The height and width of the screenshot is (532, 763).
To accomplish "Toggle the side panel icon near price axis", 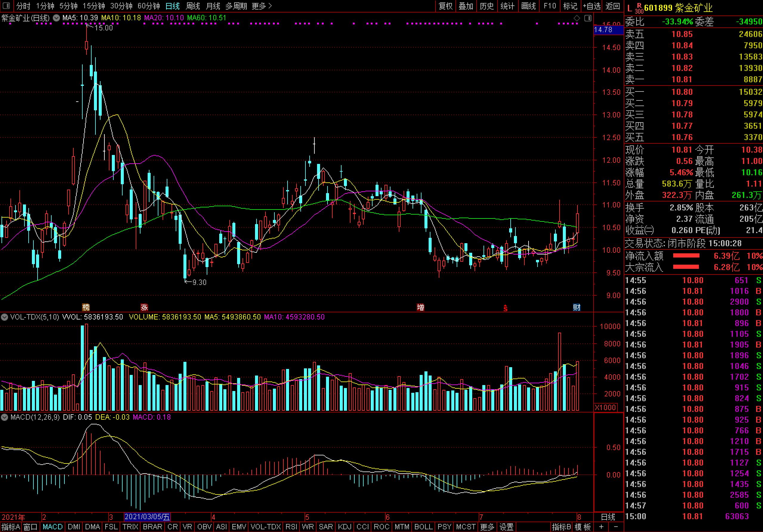I will [x=588, y=18].
